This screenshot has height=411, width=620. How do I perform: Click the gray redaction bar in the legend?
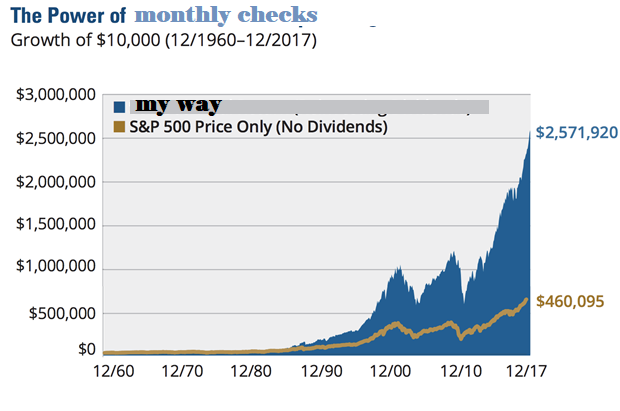point(310,107)
